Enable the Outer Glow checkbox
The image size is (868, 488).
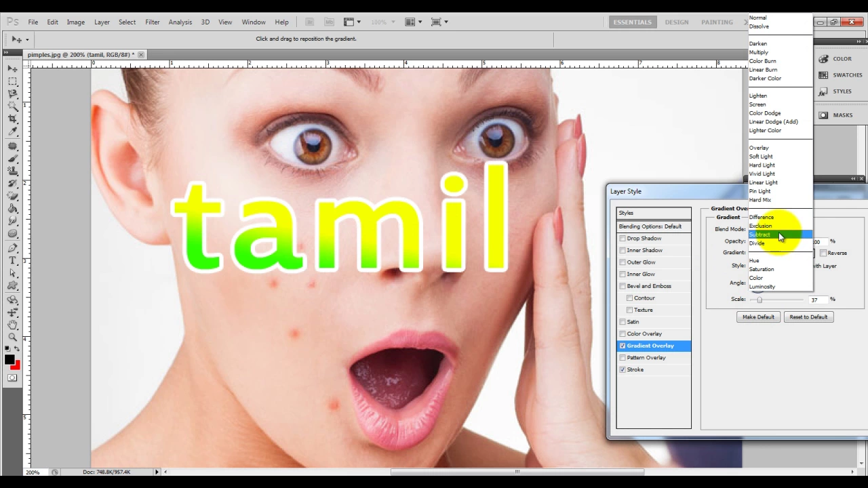(x=623, y=262)
